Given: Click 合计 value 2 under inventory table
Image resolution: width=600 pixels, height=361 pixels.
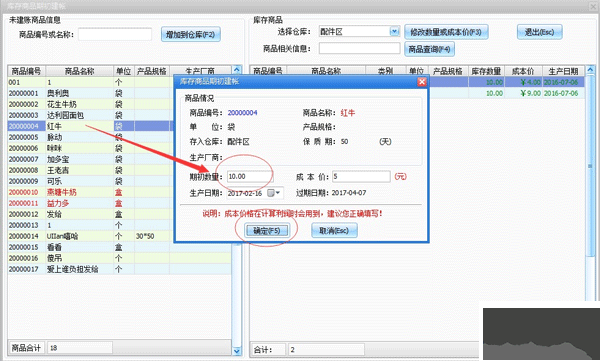Looking at the screenshot, I should [x=326, y=350].
